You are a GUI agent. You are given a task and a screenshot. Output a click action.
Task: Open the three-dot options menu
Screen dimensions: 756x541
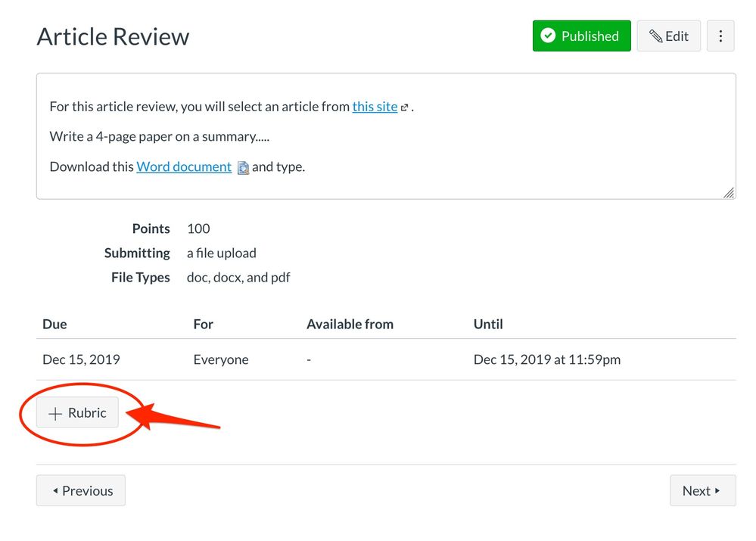720,36
